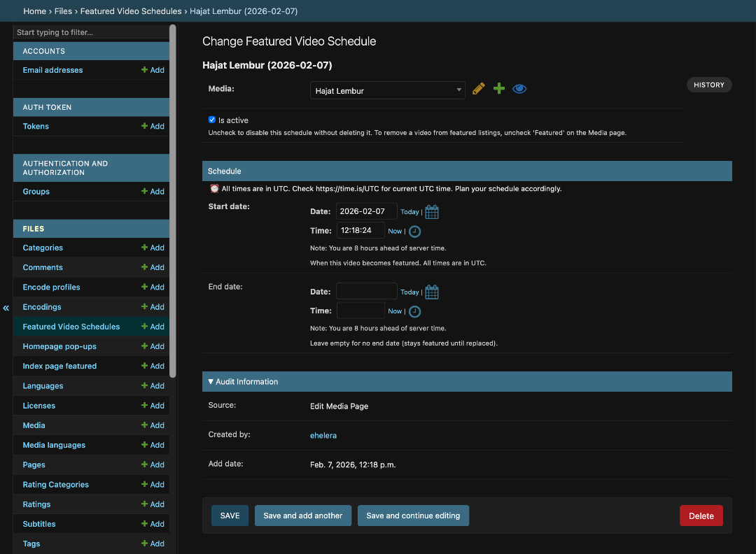
Task: Collapse the Audit Information section
Action: pos(243,382)
